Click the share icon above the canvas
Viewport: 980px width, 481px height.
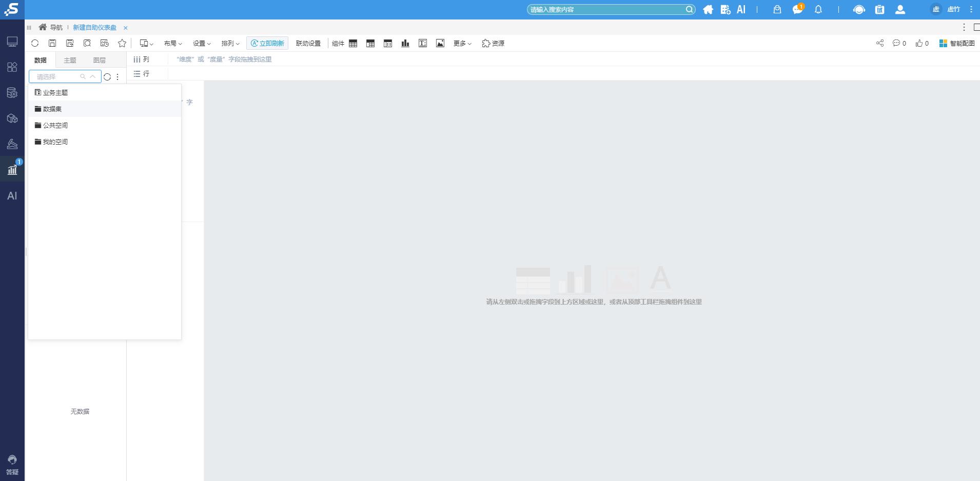point(880,44)
